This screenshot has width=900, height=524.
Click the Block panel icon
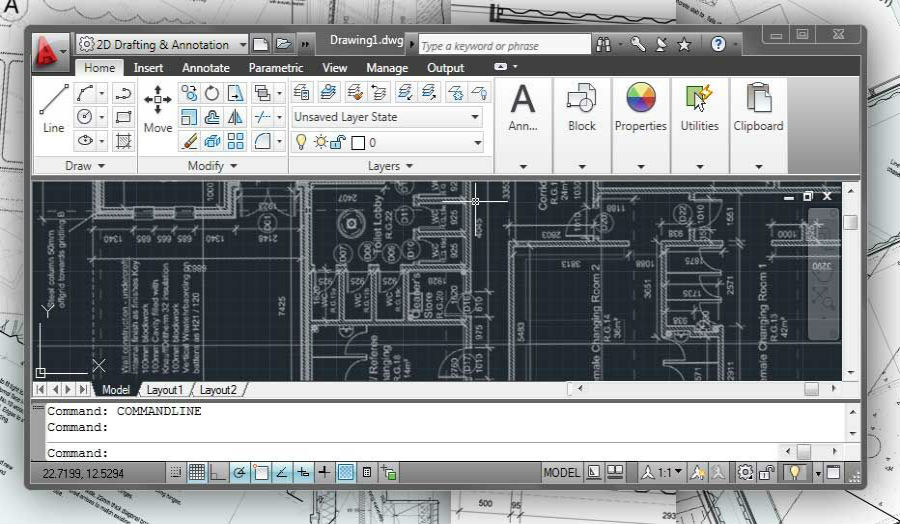pos(581,107)
